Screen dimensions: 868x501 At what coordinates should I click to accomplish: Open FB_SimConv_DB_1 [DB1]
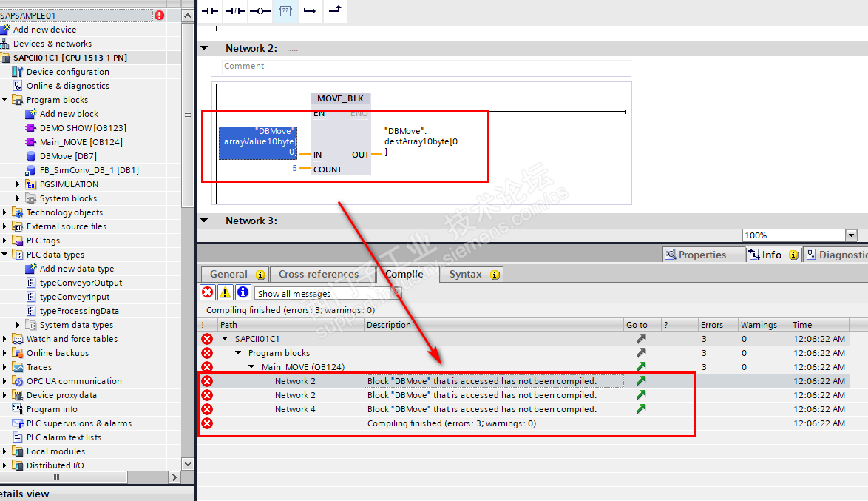(89, 170)
